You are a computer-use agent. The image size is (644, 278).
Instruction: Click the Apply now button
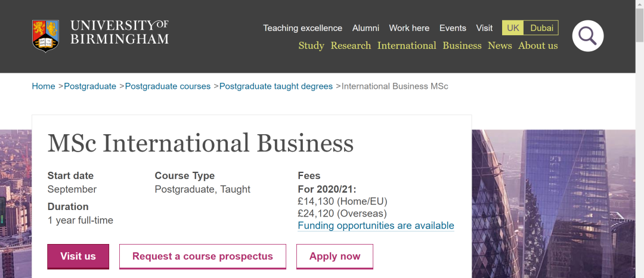(x=335, y=257)
